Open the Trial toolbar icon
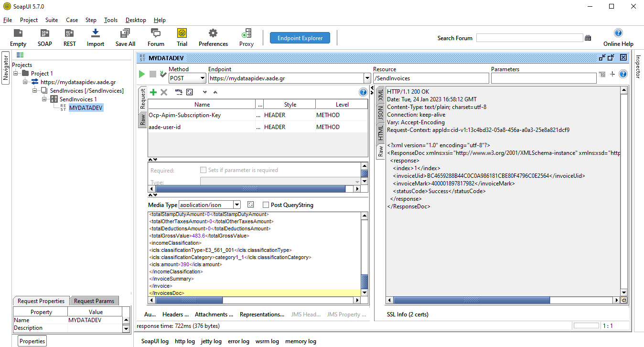 (x=182, y=37)
